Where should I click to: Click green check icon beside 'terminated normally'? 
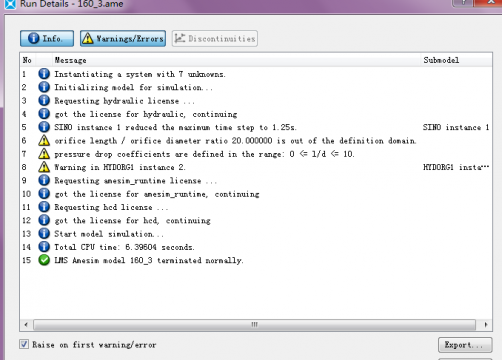click(44, 260)
